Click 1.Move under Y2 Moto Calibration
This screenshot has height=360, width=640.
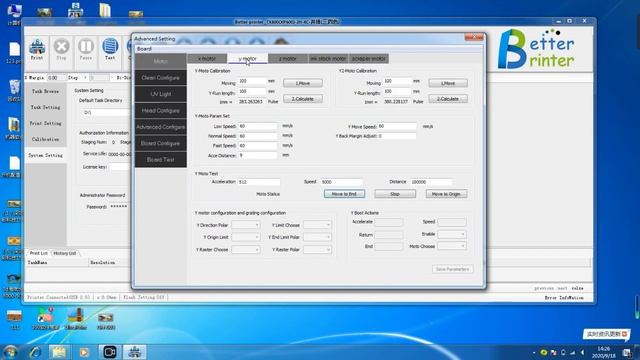(448, 83)
